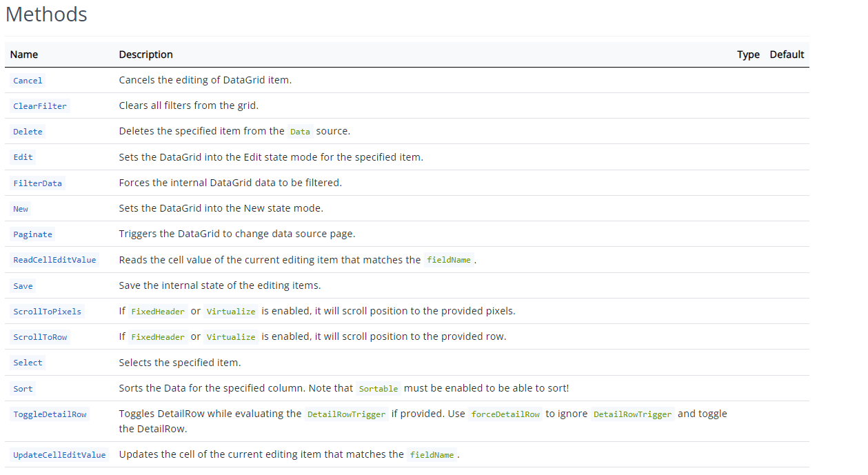The width and height of the screenshot is (868, 475).
Task: Click the Description column header
Action: tap(145, 54)
